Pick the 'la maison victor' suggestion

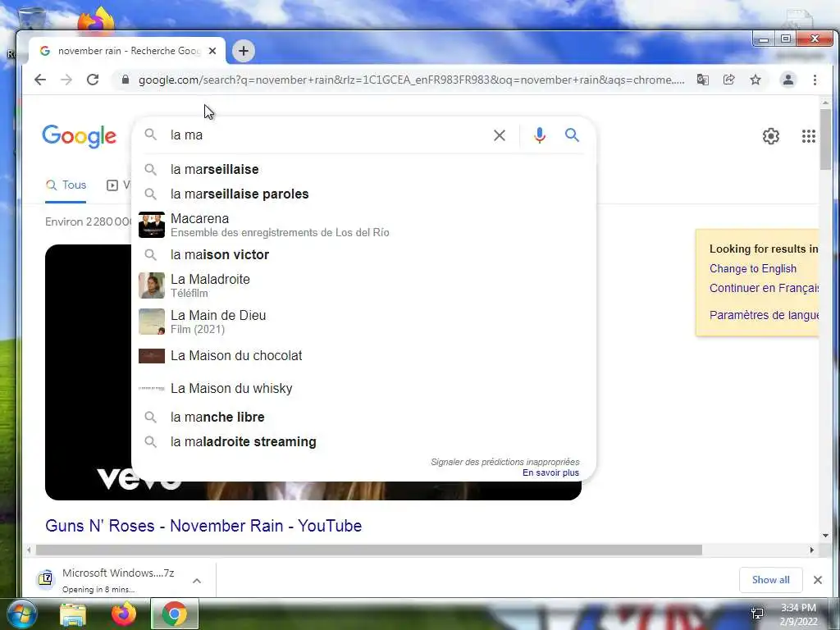point(363,254)
